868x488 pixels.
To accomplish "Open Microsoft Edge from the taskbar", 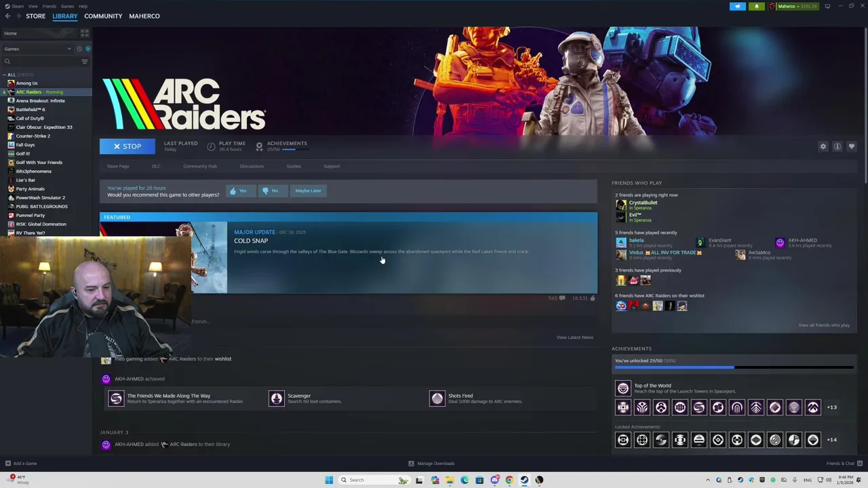I will click(465, 480).
